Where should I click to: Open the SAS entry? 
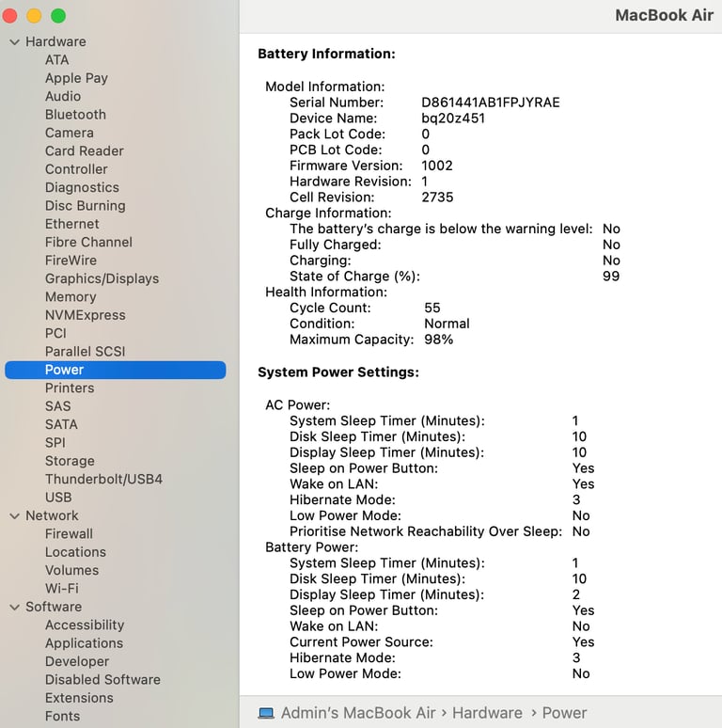tap(58, 406)
